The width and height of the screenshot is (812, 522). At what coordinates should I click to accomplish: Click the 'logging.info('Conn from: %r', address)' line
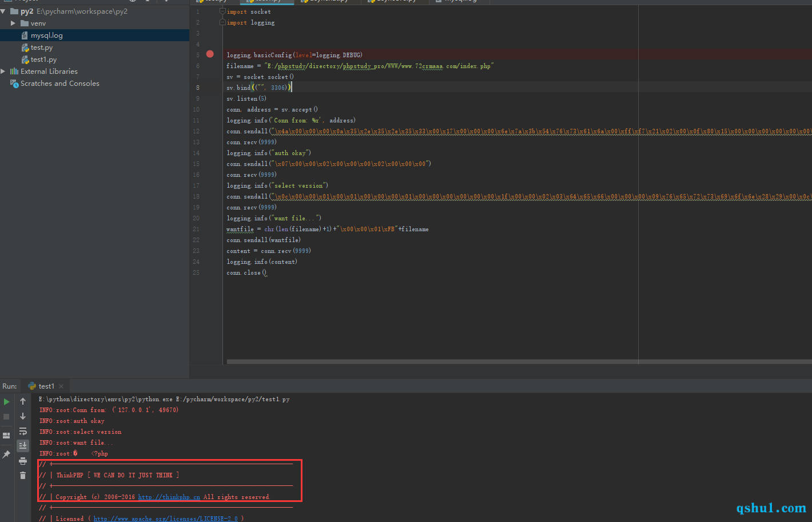pyautogui.click(x=291, y=120)
